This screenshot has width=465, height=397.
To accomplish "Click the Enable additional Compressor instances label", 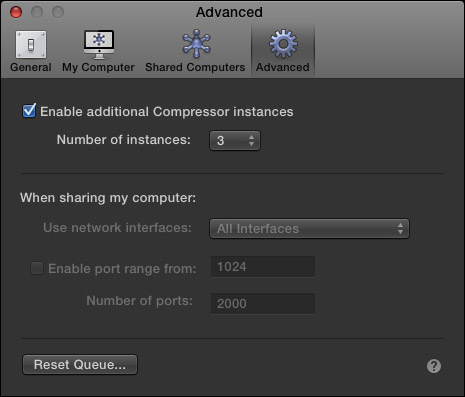I will [x=167, y=112].
